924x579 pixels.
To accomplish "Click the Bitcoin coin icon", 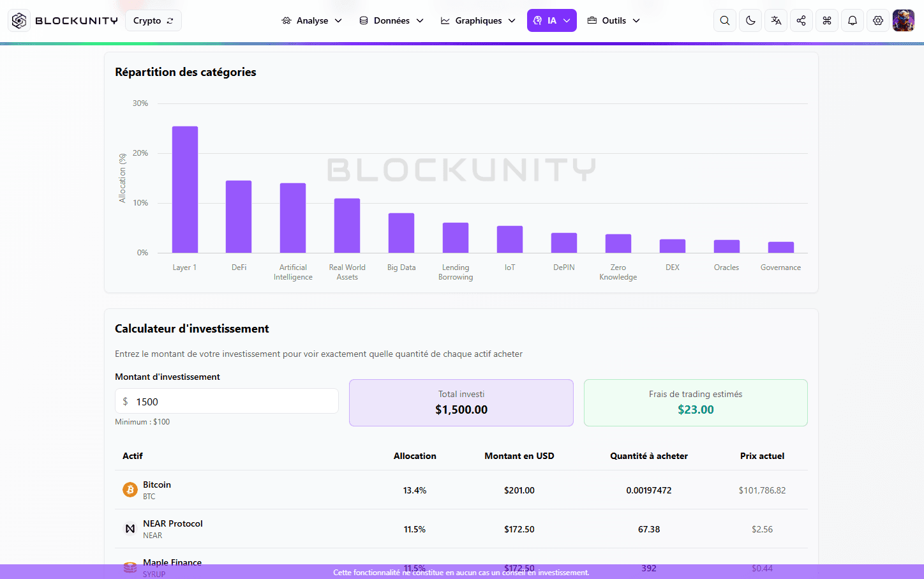I will pos(130,490).
